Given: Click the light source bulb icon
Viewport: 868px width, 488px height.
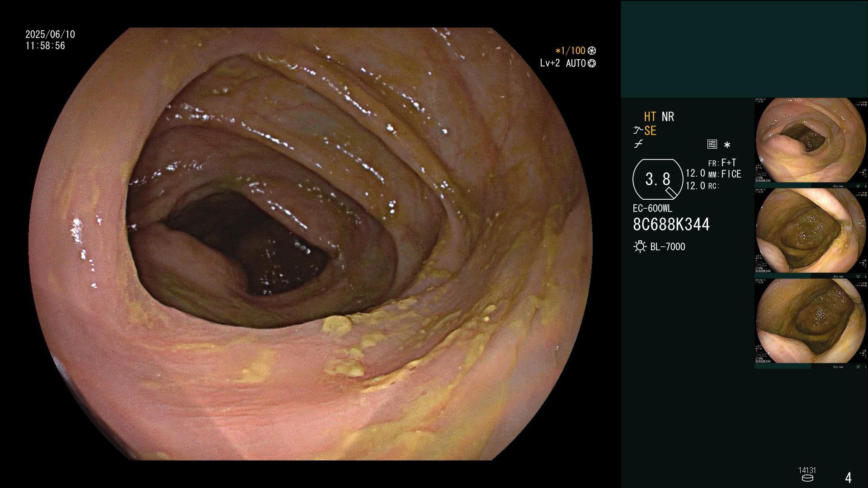Looking at the screenshot, I should [x=640, y=247].
